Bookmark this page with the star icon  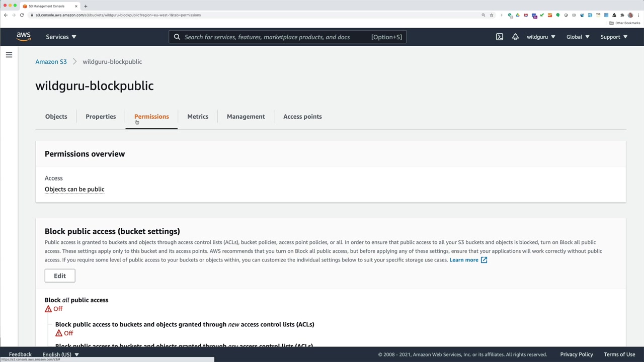[x=492, y=15]
